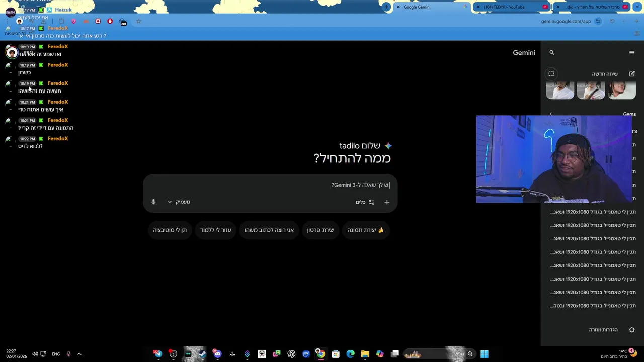This screenshot has height=362, width=644.
Task: Open the Windows Start button
Action: tap(484, 354)
